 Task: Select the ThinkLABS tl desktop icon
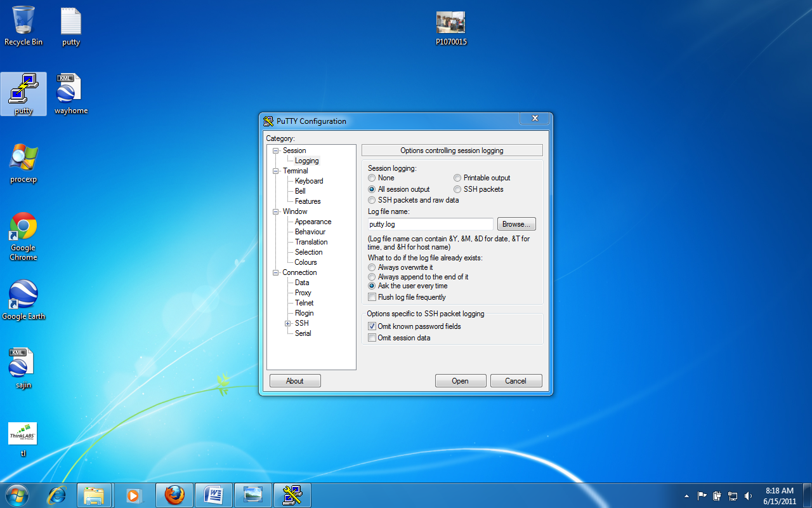pos(23,439)
